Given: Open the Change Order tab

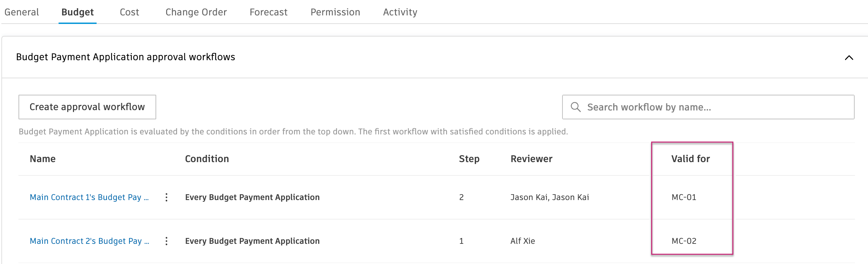Looking at the screenshot, I should click(196, 12).
